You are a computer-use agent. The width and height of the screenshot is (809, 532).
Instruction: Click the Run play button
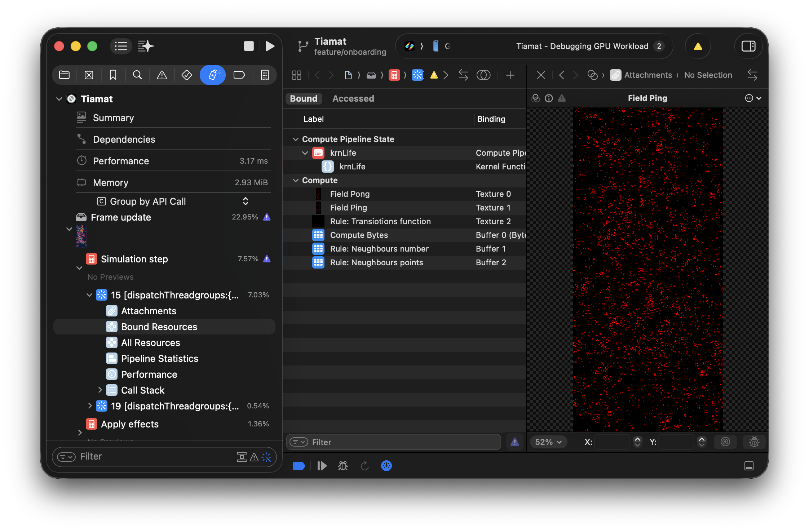tap(270, 46)
